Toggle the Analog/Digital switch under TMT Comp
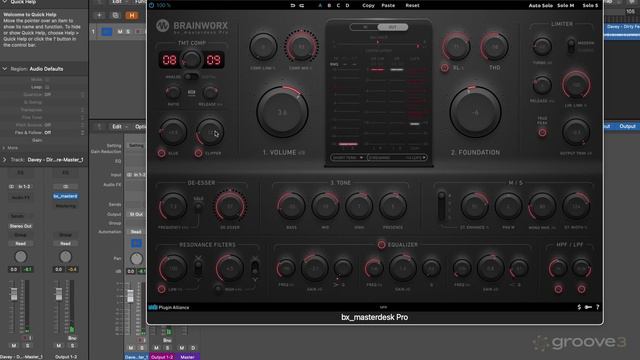Screen dimensions: 640x360 191,77
